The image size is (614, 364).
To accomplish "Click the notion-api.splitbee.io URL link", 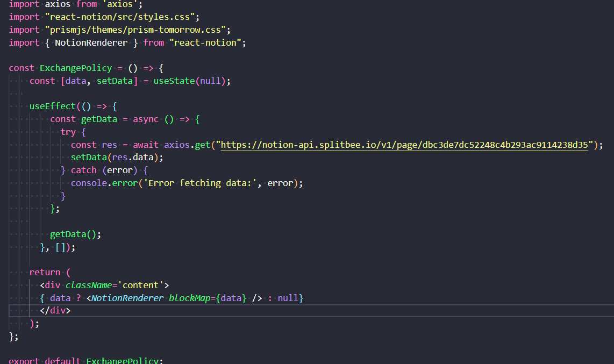I will click(404, 145).
